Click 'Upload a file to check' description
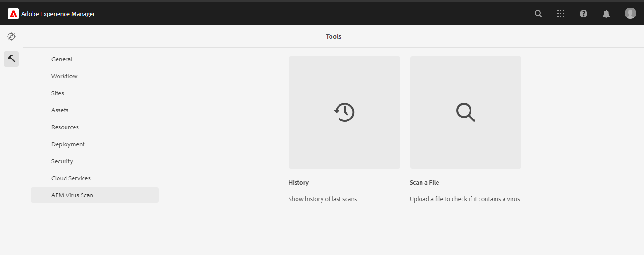644x255 pixels. [465, 199]
